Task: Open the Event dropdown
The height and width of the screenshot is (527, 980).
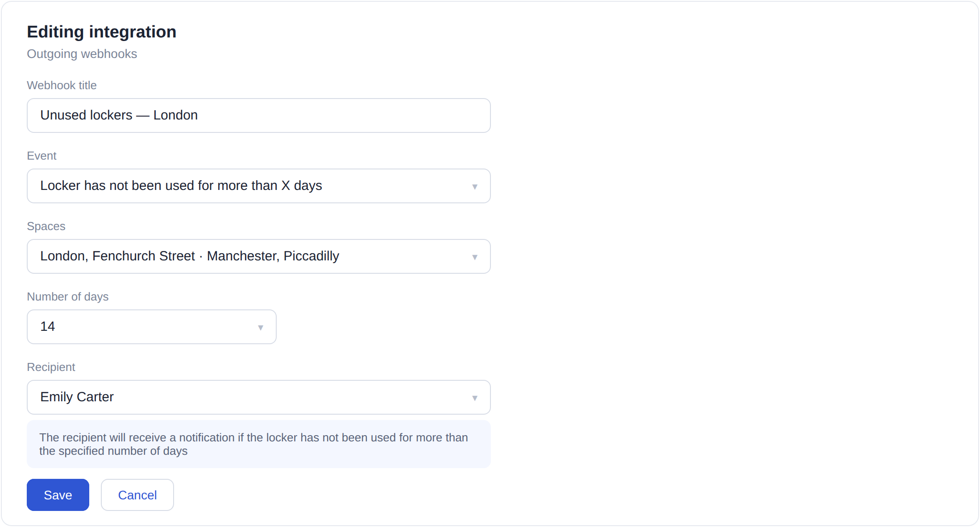Action: click(x=259, y=186)
